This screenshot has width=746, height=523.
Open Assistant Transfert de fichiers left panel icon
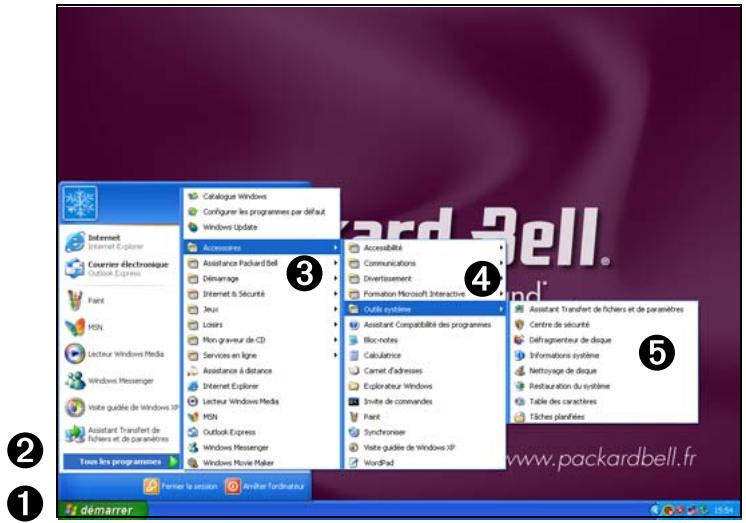[x=75, y=434]
